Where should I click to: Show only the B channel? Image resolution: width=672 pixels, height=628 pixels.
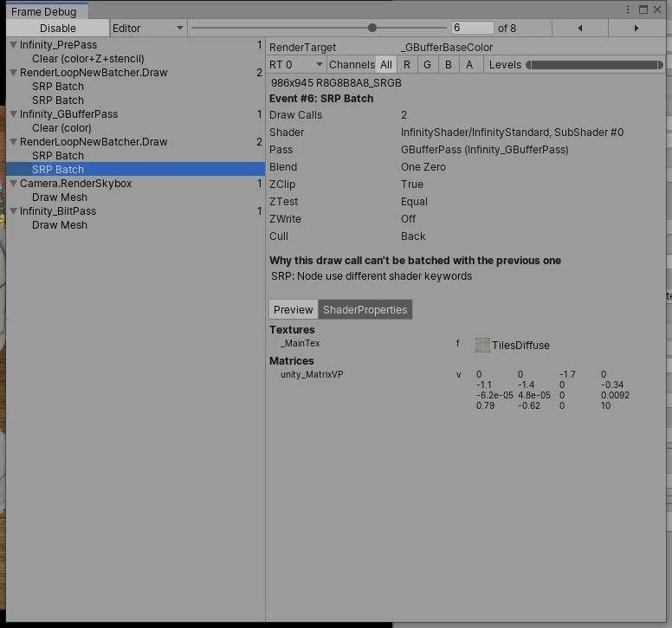(449, 65)
